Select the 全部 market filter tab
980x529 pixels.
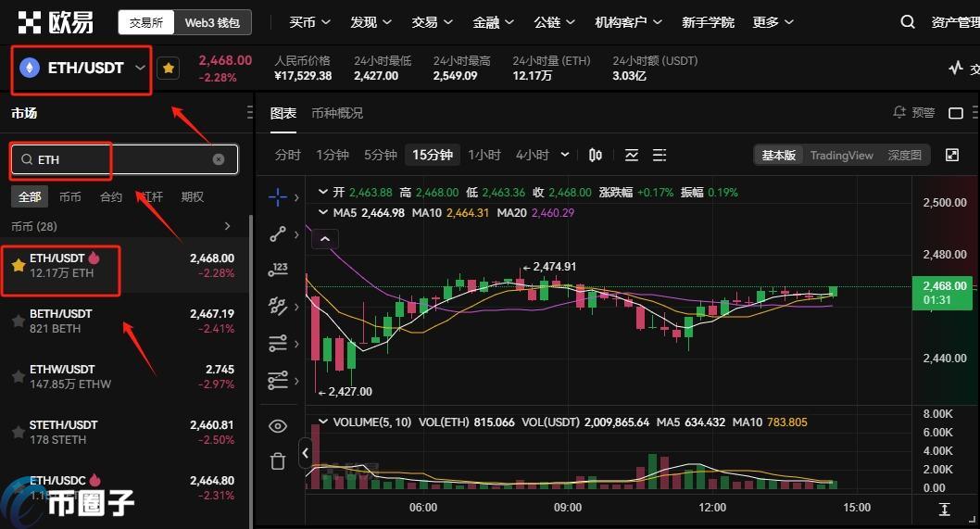click(30, 197)
